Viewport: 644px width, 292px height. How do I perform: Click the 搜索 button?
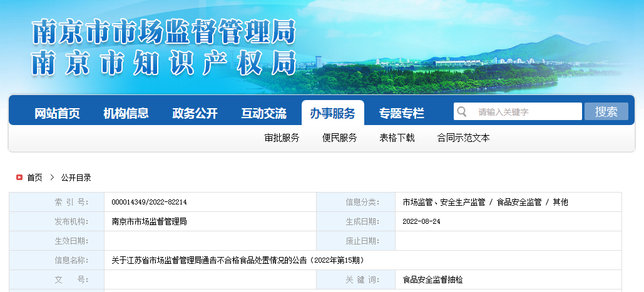[x=606, y=111]
